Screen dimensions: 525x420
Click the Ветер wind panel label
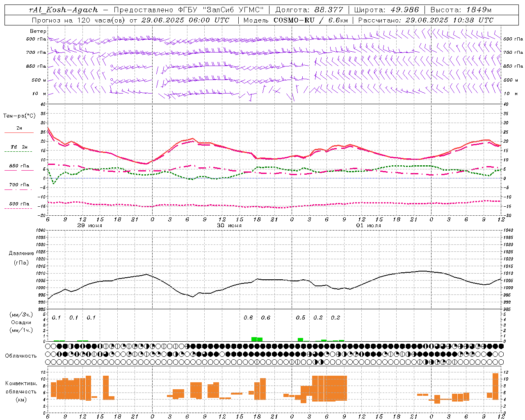tap(38, 31)
